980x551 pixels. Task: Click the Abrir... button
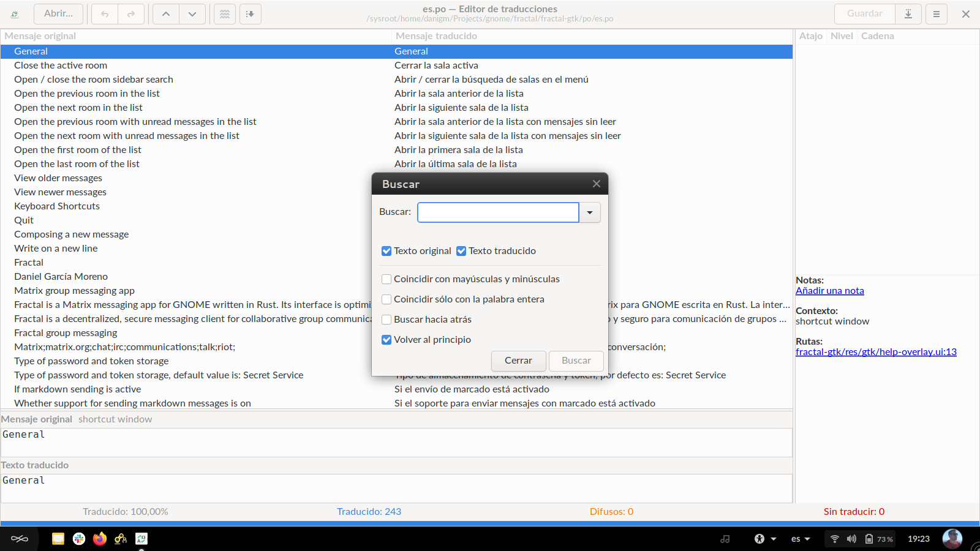click(58, 13)
